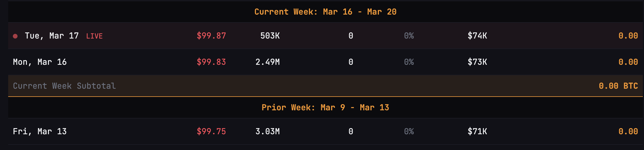The height and width of the screenshot is (150, 644).
Task: Select the Fri, Mar 13 date label
Action: (40, 131)
